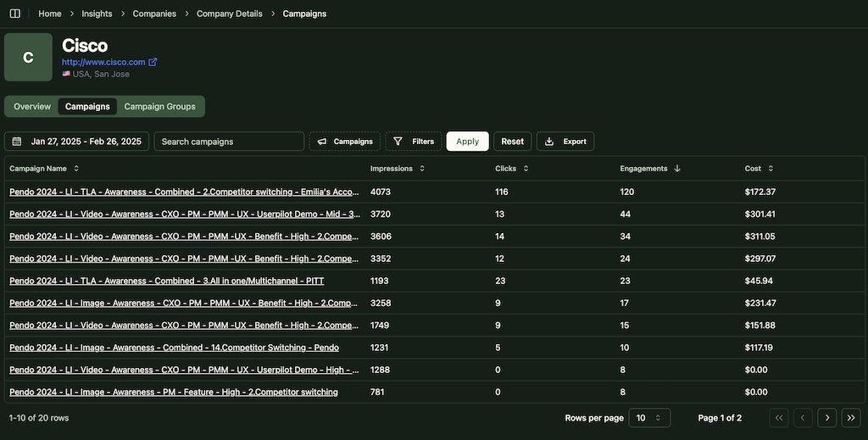868x440 pixels.
Task: Switch to the Overview tab
Action: tap(32, 106)
